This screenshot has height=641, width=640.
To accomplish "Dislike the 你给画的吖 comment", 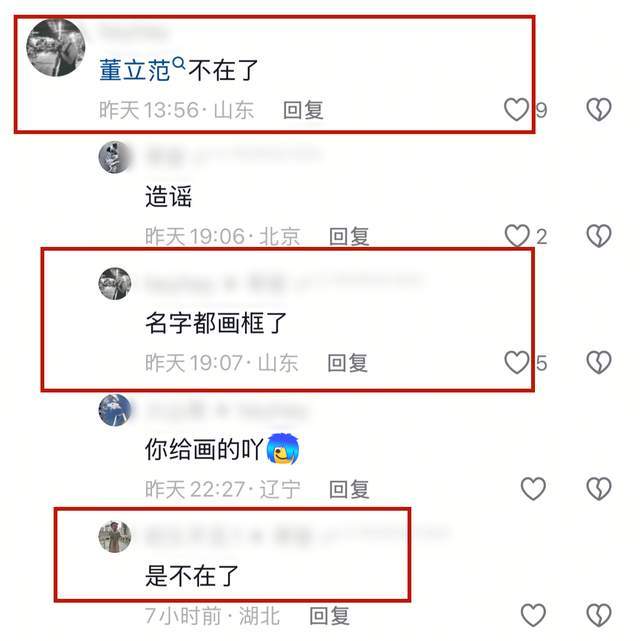I will [599, 489].
